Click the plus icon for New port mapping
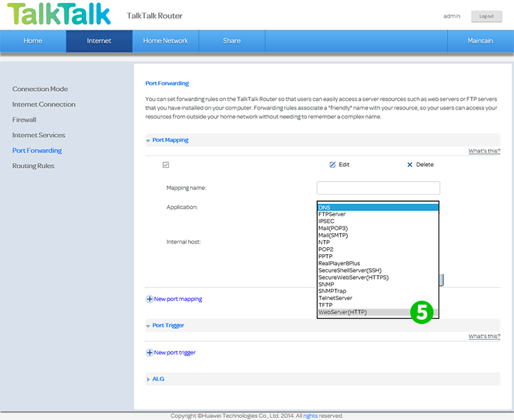514x420 pixels. pyautogui.click(x=150, y=299)
